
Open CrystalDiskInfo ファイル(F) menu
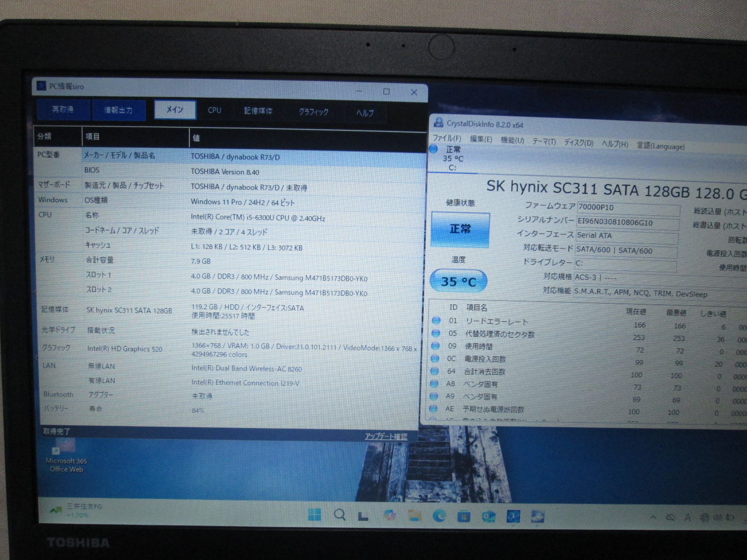pyautogui.click(x=447, y=139)
